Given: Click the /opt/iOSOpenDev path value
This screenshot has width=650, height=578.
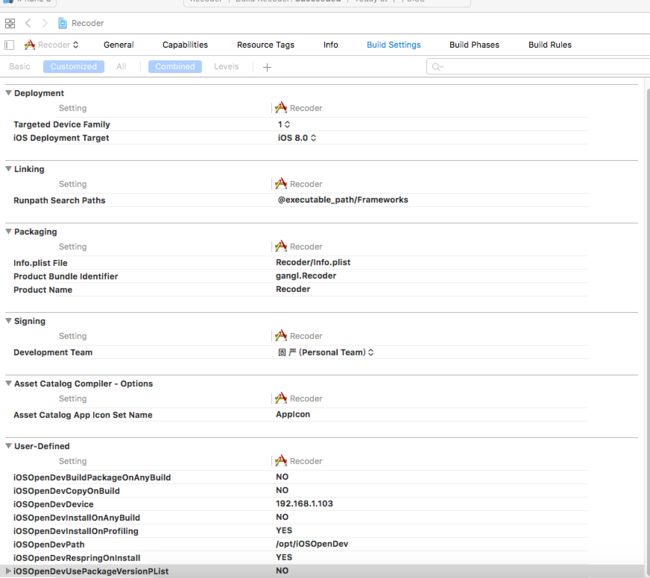Looking at the screenshot, I should coord(312,544).
